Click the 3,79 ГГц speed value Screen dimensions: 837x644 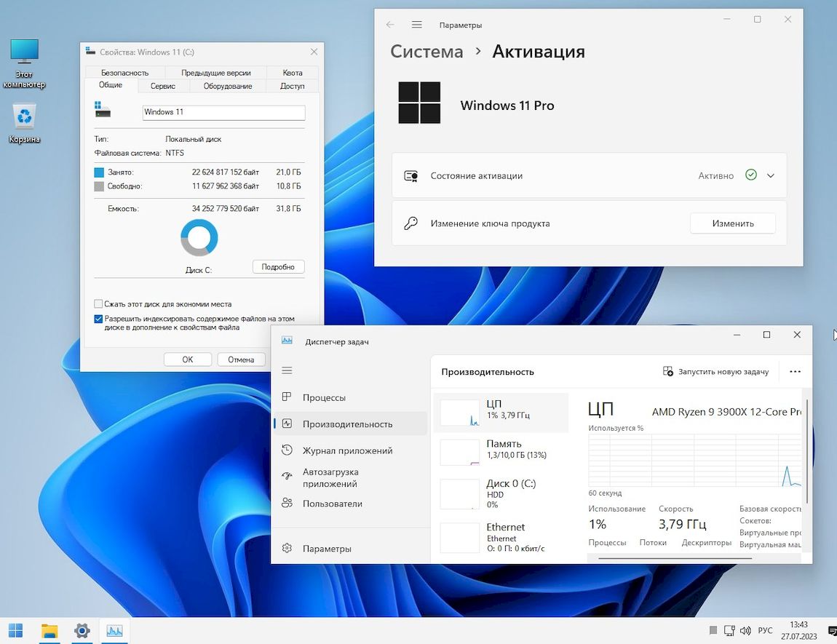[x=682, y=524]
